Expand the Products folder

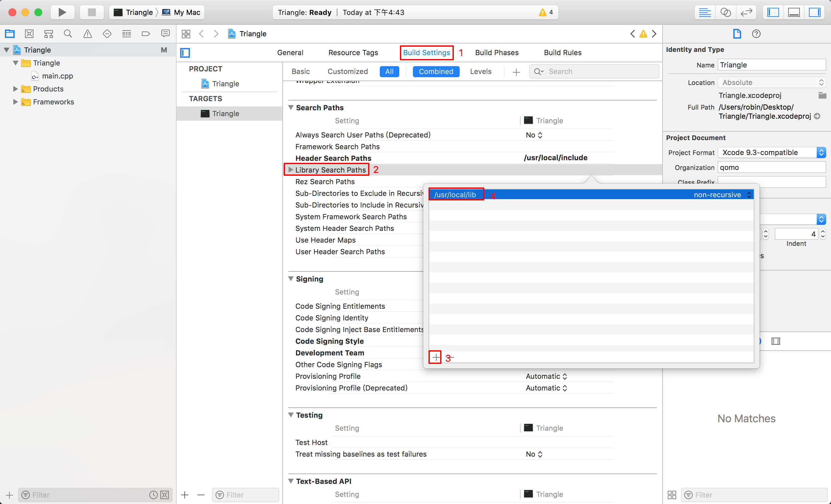click(x=15, y=89)
